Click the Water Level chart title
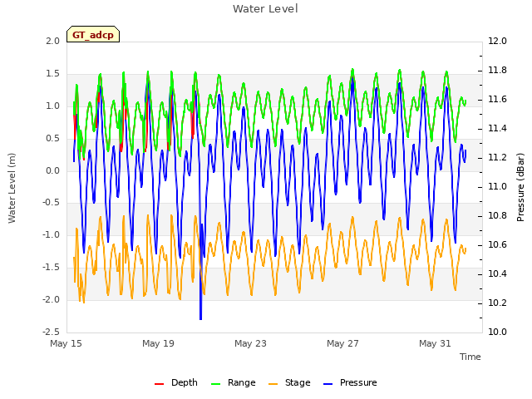This screenshot has width=532, height=399. 265,9
